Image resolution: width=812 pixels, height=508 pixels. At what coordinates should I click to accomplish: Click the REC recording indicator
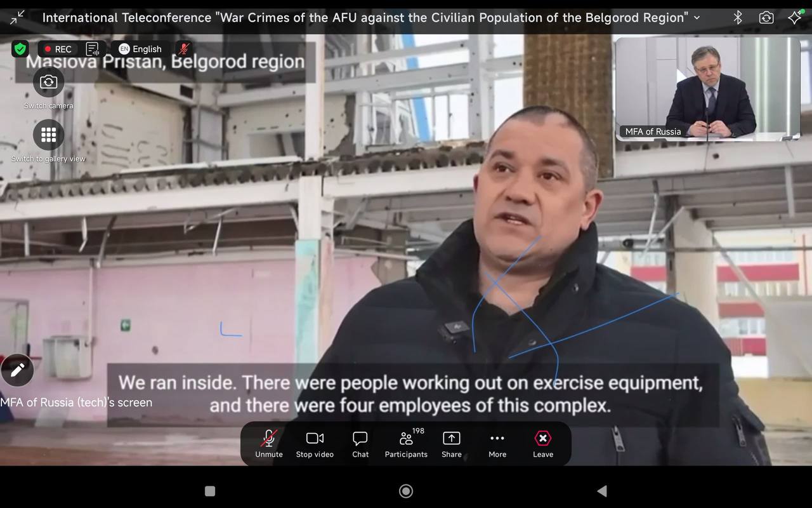coord(58,49)
